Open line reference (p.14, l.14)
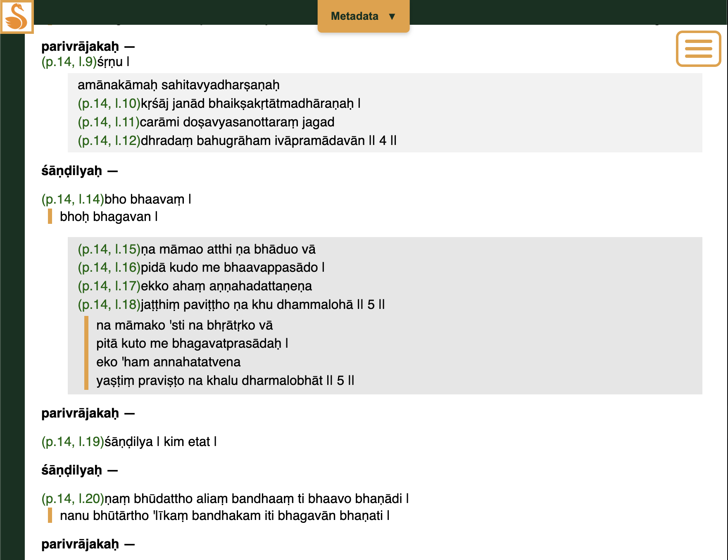 (73, 199)
